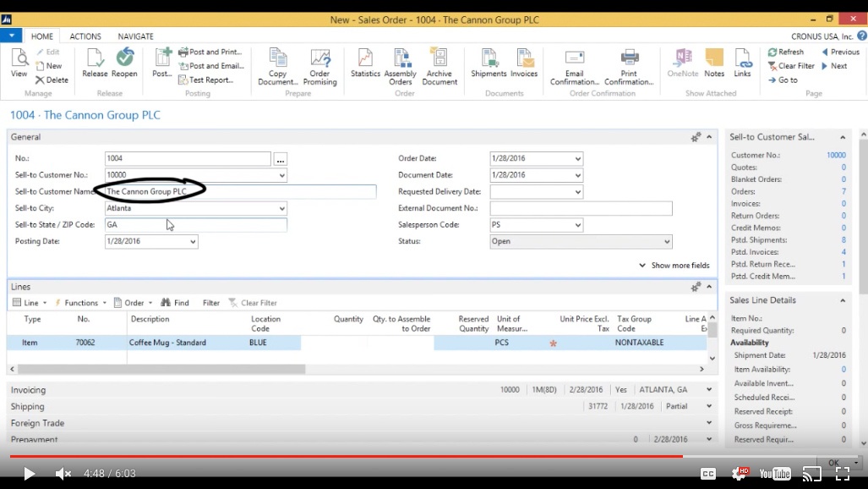868x489 pixels.
Task: Open the Order menu in Lines
Action: click(133, 303)
